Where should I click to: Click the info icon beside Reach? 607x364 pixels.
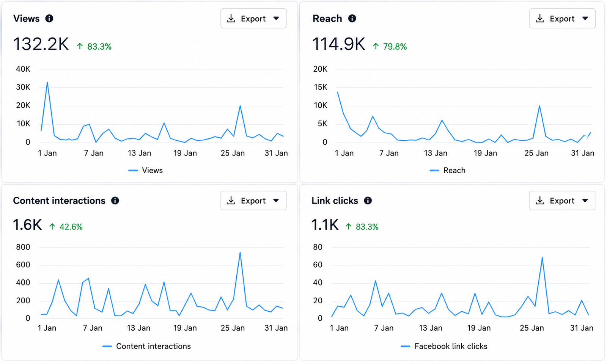tap(352, 18)
